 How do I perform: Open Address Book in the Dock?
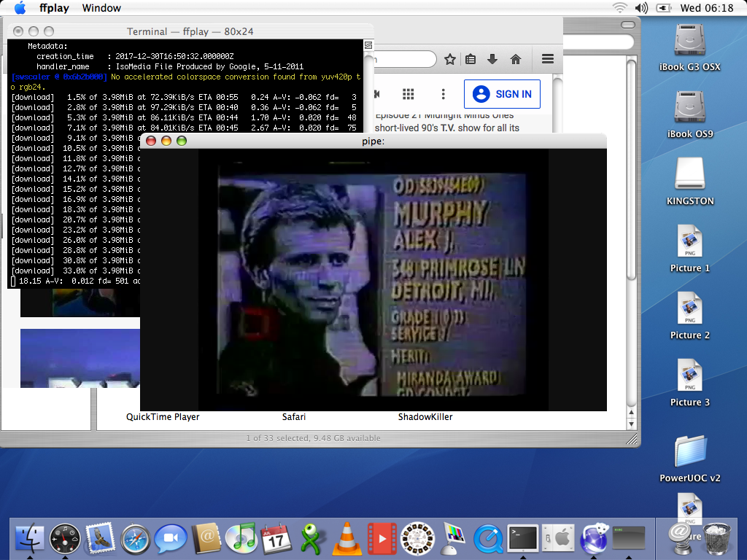206,538
